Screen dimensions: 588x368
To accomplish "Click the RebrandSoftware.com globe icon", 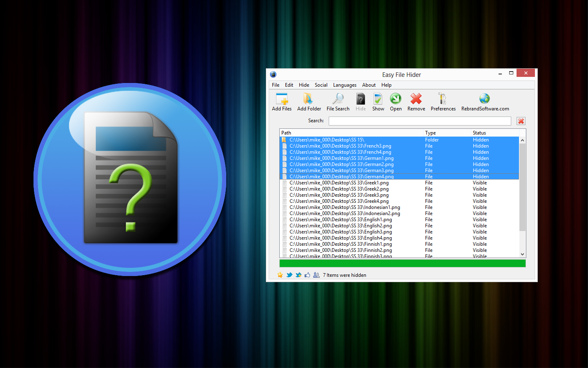I will coord(485,99).
